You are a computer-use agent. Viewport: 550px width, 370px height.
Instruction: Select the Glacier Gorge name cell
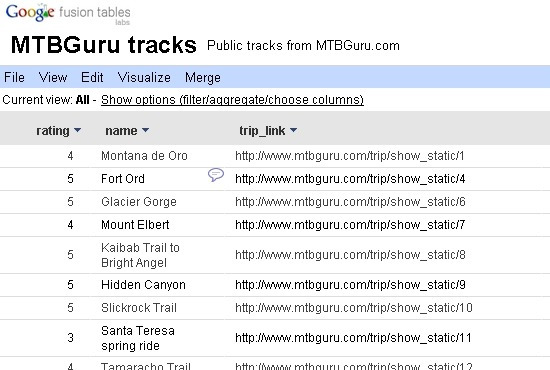(x=139, y=202)
